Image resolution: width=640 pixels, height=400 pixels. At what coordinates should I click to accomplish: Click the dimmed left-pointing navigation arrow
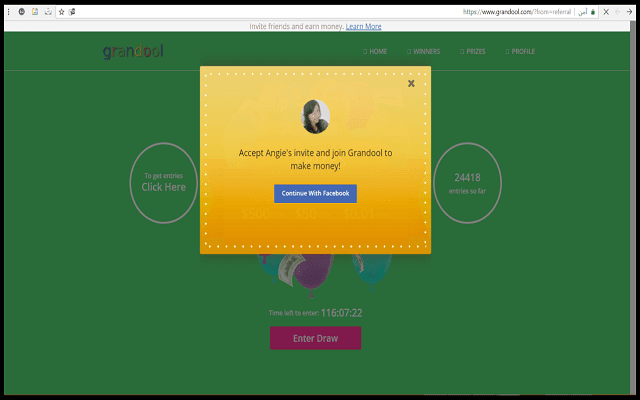tap(618, 12)
